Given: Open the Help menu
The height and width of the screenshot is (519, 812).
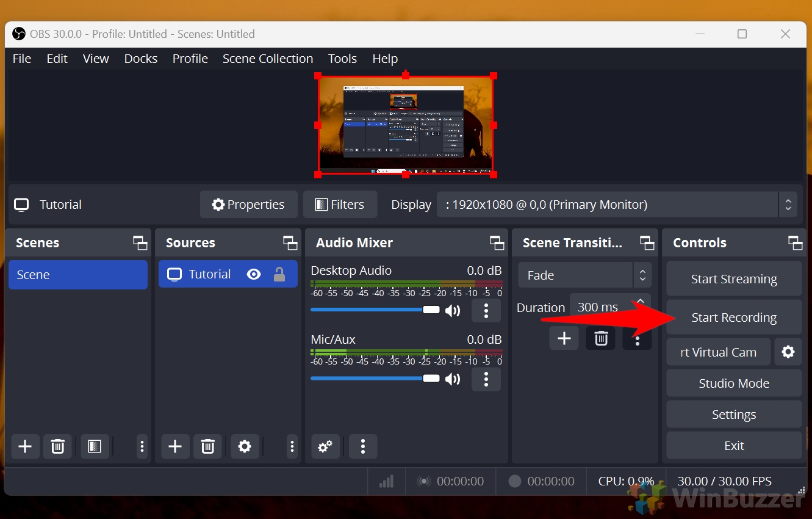Looking at the screenshot, I should 385,59.
